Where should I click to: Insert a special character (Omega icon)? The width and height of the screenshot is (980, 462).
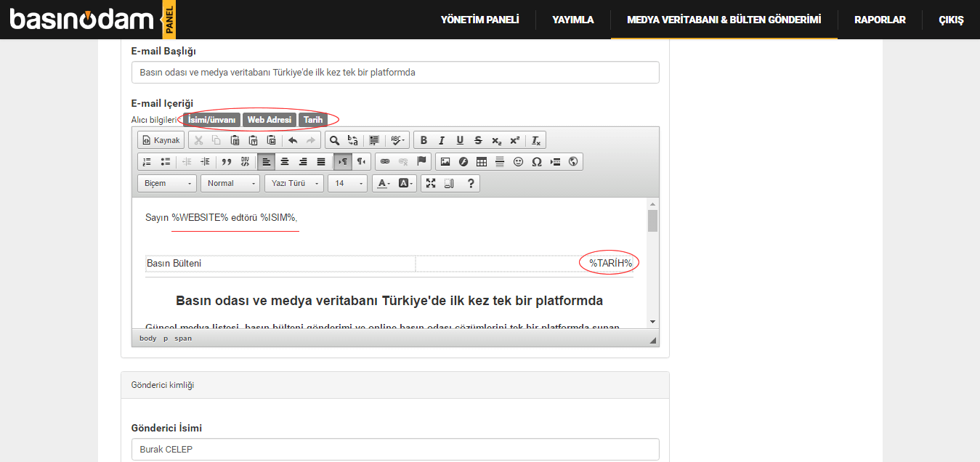point(537,161)
